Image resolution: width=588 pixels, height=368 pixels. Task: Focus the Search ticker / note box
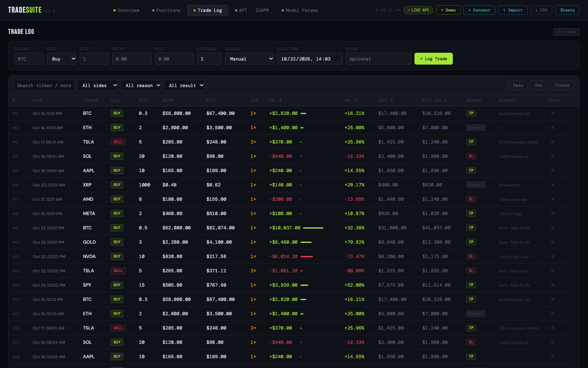pyautogui.click(x=44, y=85)
